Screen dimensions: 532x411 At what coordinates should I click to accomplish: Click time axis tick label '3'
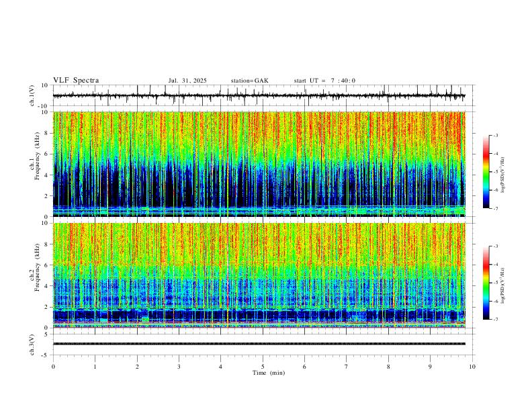click(x=179, y=367)
